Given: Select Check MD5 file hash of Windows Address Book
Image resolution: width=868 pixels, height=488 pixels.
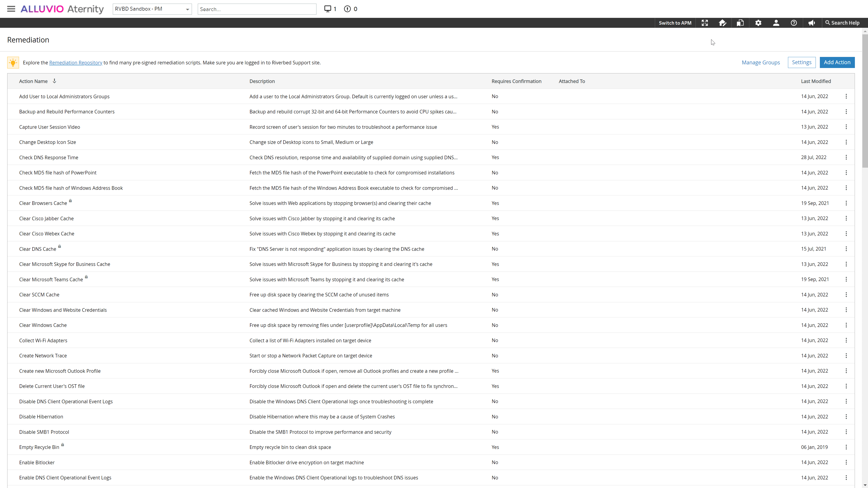Looking at the screenshot, I should point(431,188).
